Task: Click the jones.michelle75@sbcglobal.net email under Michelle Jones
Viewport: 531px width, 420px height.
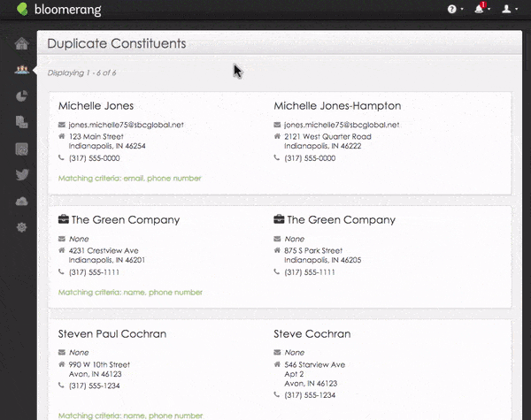Action: pos(126,126)
